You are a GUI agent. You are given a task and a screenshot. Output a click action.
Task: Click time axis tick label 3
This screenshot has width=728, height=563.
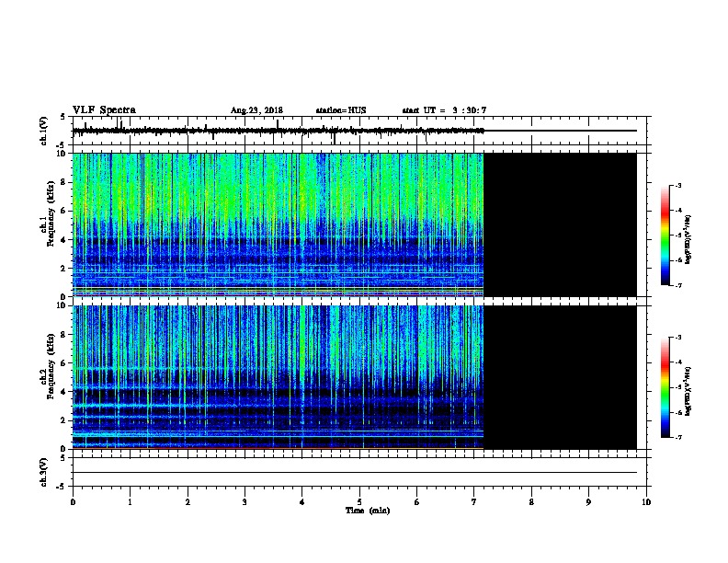(x=245, y=501)
